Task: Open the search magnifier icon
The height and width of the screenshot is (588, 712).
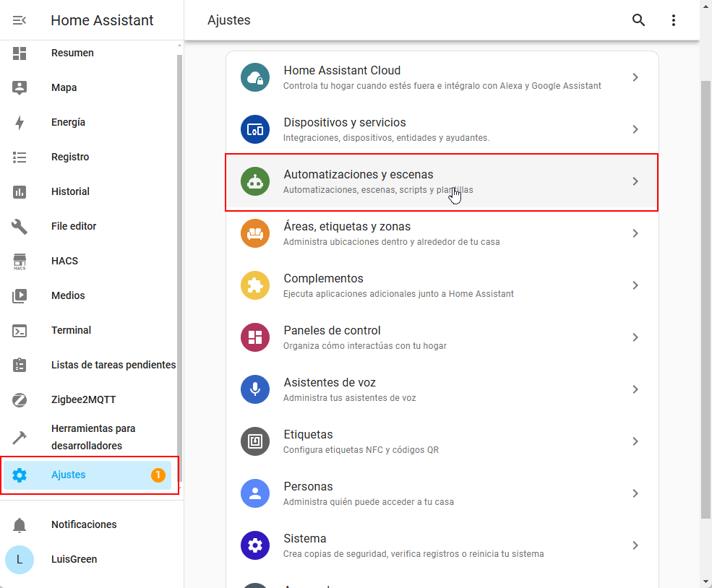Action: pyautogui.click(x=638, y=20)
